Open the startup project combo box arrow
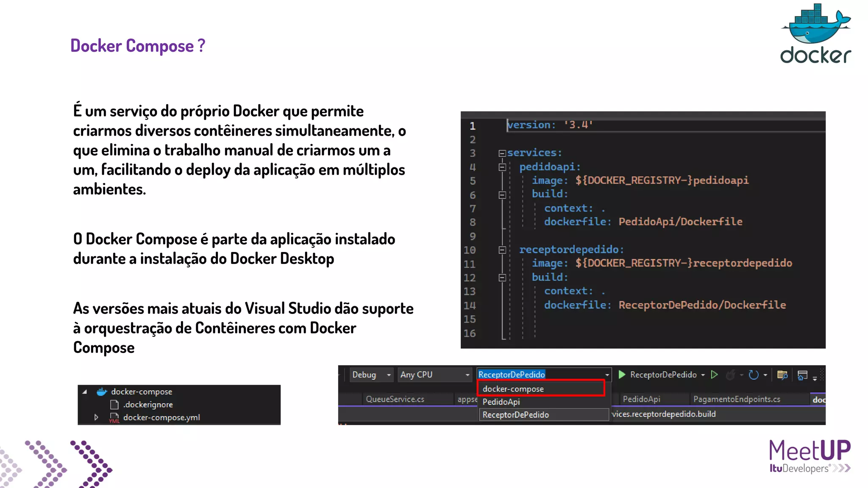 (x=607, y=375)
